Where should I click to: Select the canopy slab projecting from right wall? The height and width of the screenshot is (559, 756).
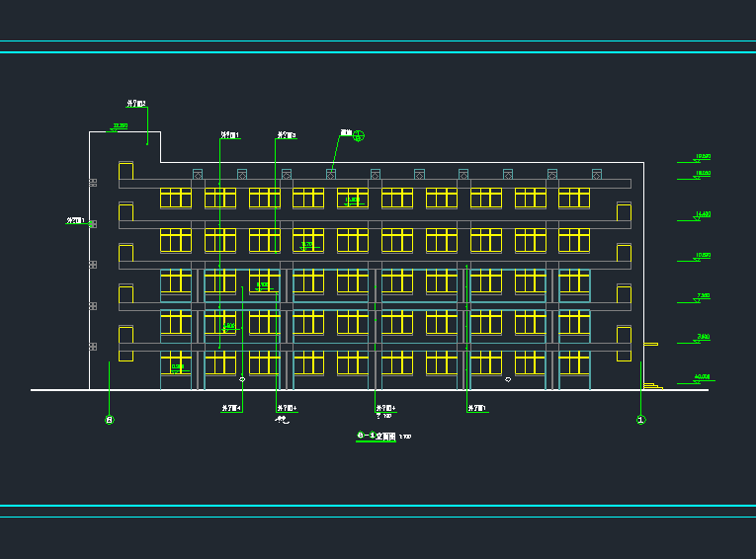650,344
